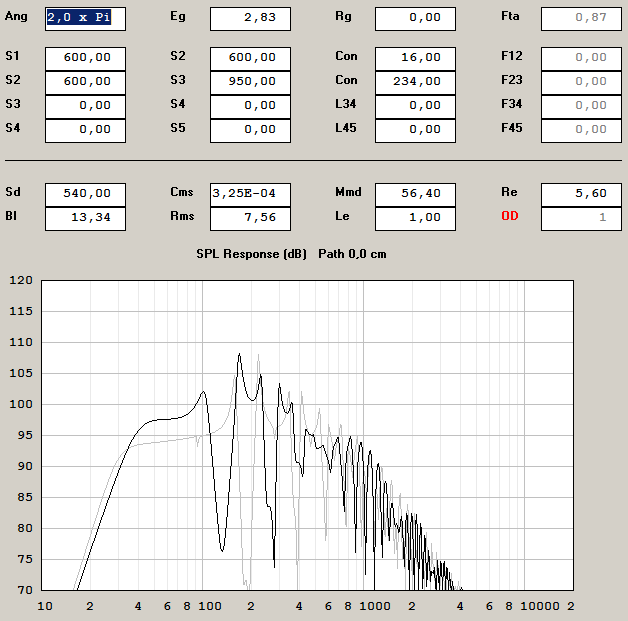Click the Eg label text
The height and width of the screenshot is (621, 628).
coord(178,17)
